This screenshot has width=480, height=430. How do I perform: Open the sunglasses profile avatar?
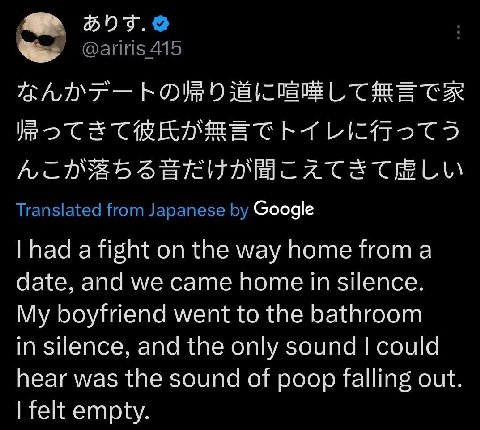[x=41, y=37]
